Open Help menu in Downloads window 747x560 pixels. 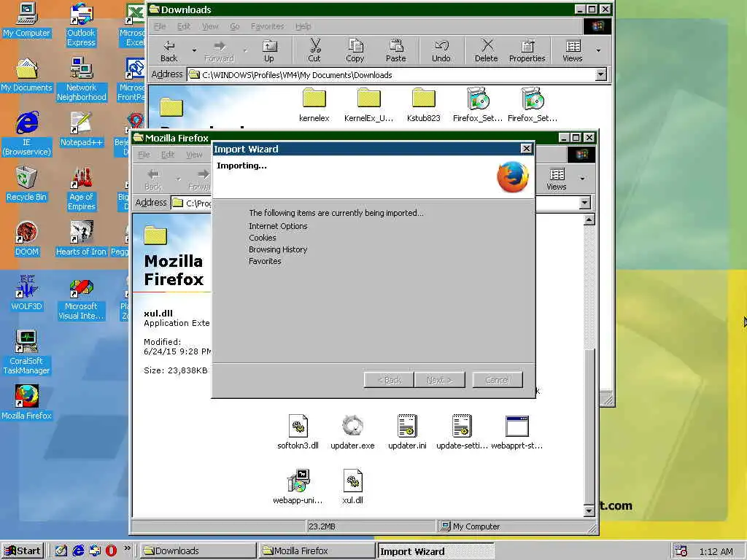303,27
